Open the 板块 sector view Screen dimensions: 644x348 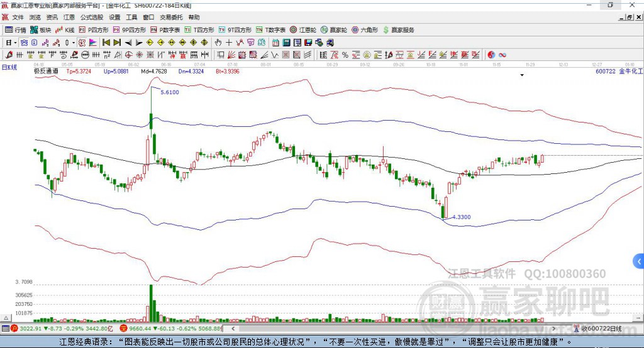click(41, 30)
